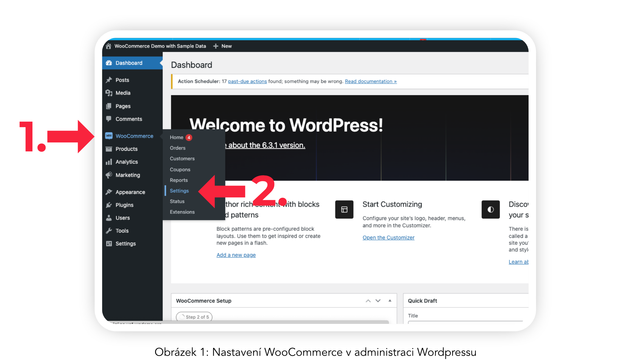Screen dimensions: 631x364
Task: Move WooCommerce Setup widget down
Action: click(x=378, y=301)
